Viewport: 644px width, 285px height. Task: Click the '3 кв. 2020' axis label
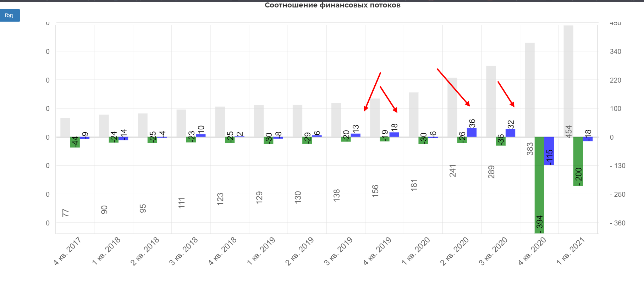pyautogui.click(x=493, y=251)
